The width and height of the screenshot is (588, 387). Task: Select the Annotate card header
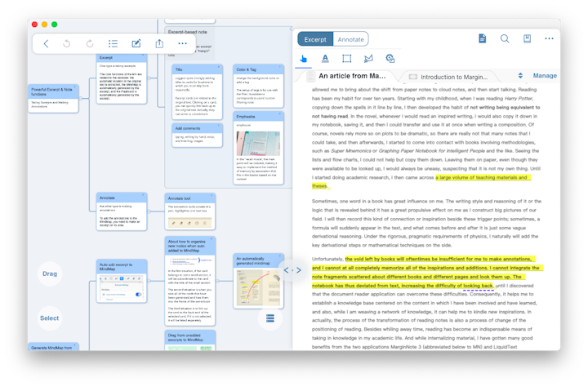(x=121, y=198)
